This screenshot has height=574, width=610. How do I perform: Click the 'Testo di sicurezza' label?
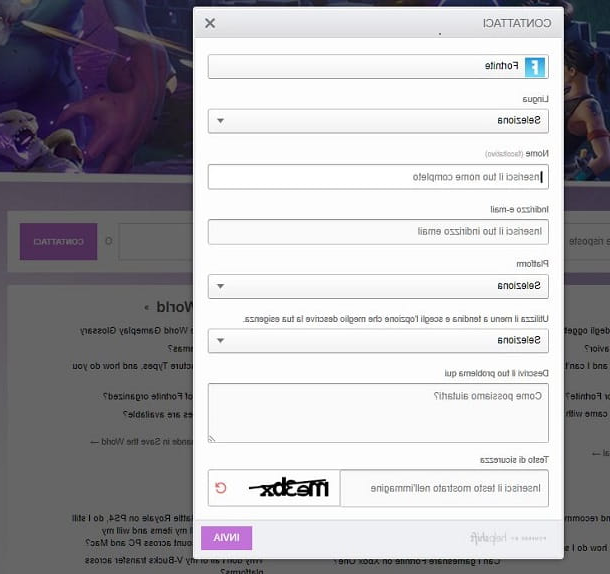514,460
